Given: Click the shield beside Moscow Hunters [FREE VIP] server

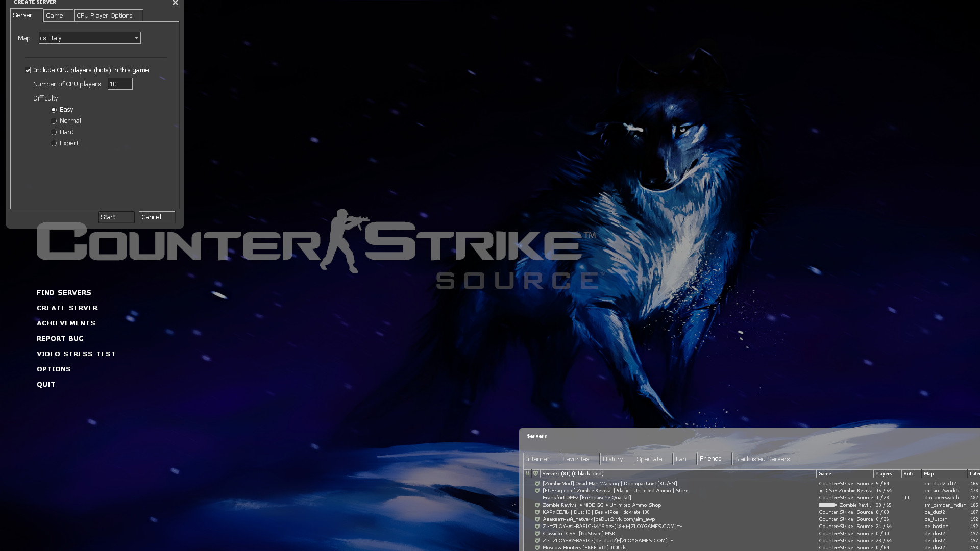Looking at the screenshot, I should [537, 548].
